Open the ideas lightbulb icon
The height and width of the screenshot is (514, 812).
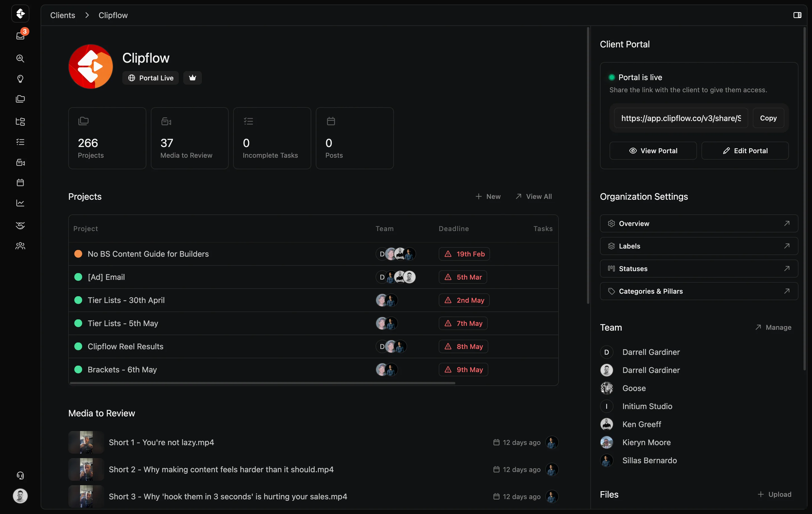[x=20, y=79]
